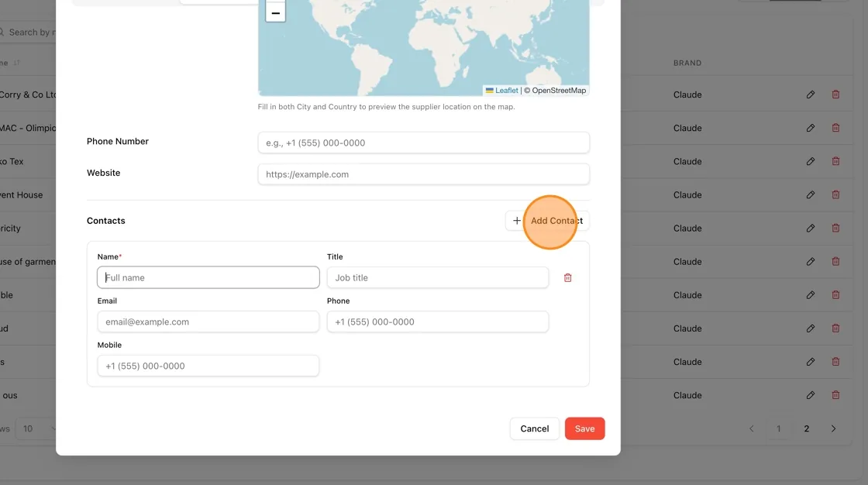Select page 1 in pagination
The height and width of the screenshot is (485, 868).
pos(778,428)
